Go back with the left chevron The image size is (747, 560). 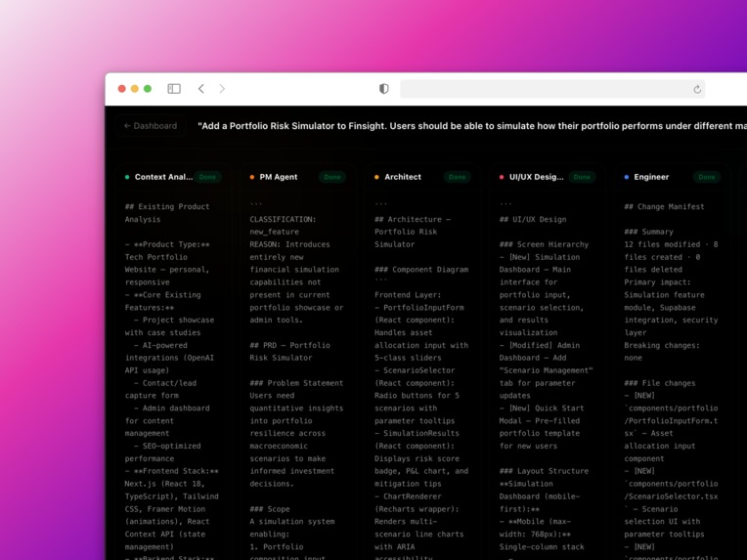201,89
